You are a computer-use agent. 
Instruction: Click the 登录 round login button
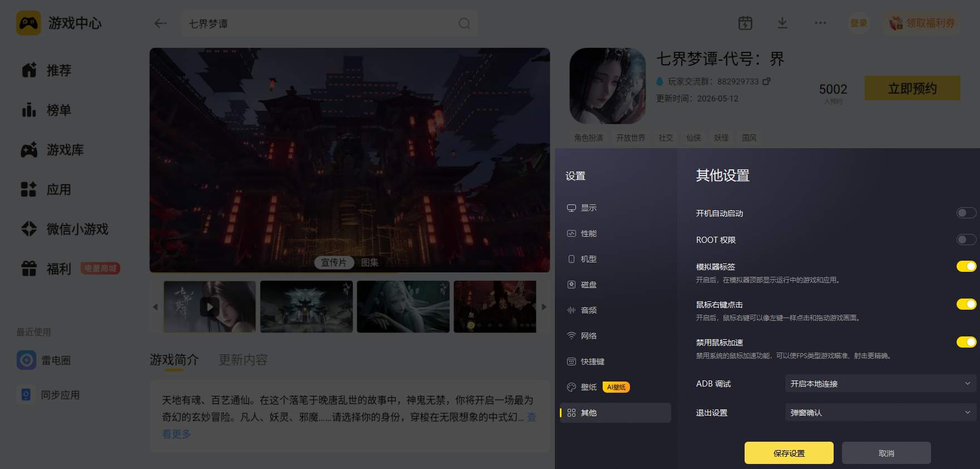click(859, 23)
